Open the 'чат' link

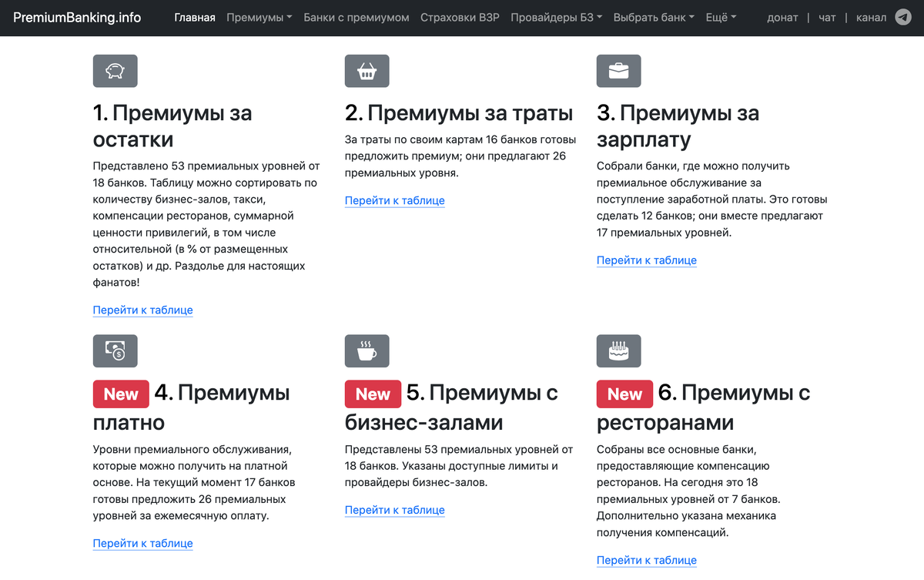pos(826,17)
